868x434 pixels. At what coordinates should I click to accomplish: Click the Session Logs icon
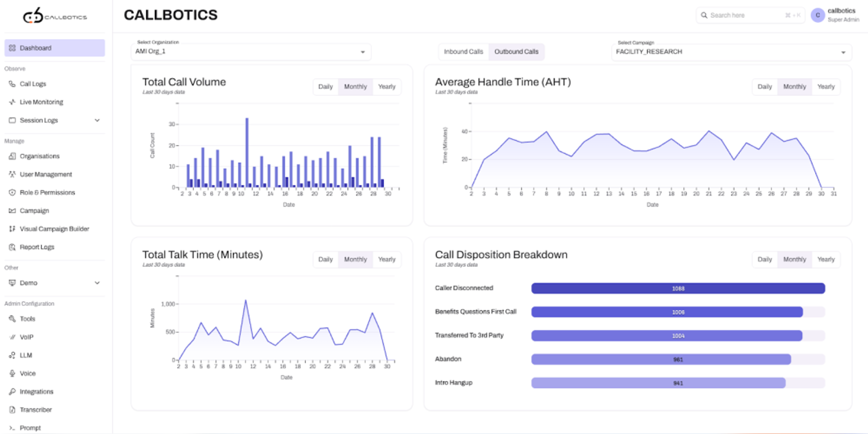pyautogui.click(x=12, y=120)
